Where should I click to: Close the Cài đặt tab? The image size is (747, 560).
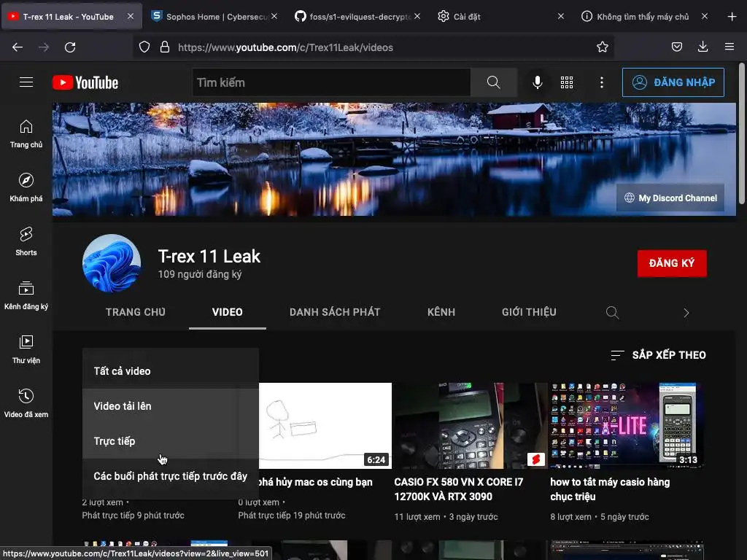point(561,16)
